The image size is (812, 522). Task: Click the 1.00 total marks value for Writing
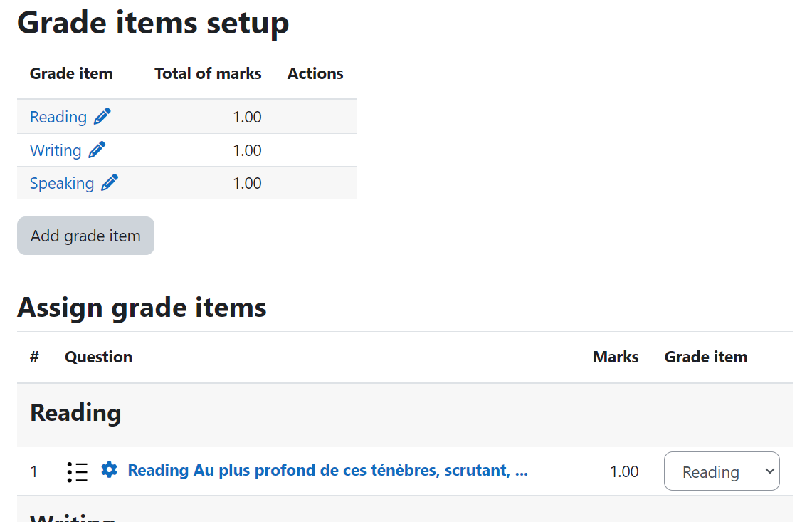click(247, 150)
